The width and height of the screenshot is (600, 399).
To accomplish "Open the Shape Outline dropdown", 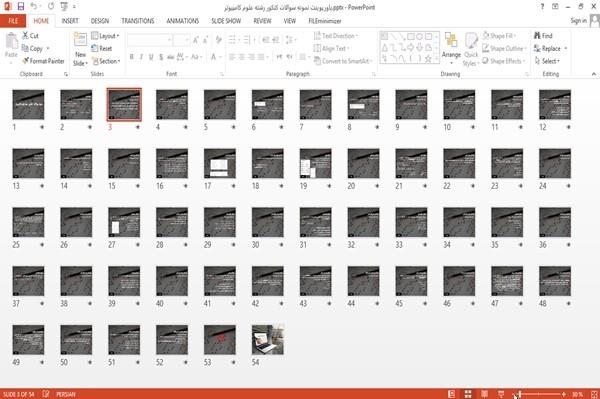I will click(x=504, y=48).
